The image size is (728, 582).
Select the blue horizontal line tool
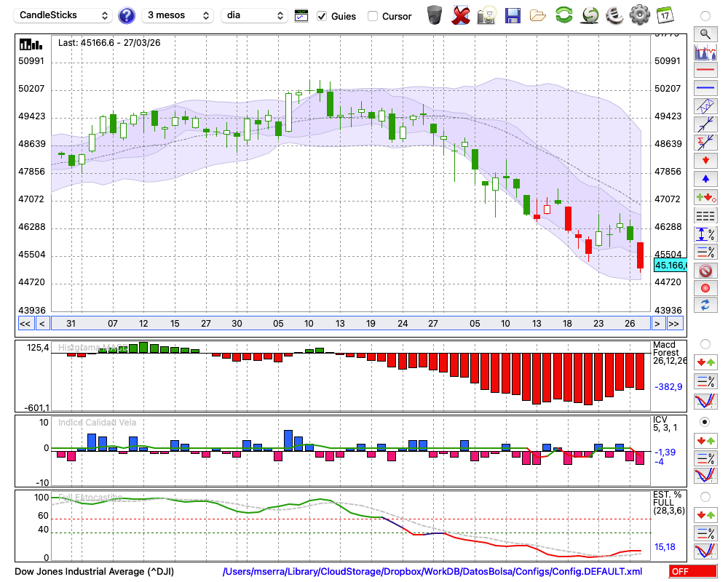coord(705,88)
